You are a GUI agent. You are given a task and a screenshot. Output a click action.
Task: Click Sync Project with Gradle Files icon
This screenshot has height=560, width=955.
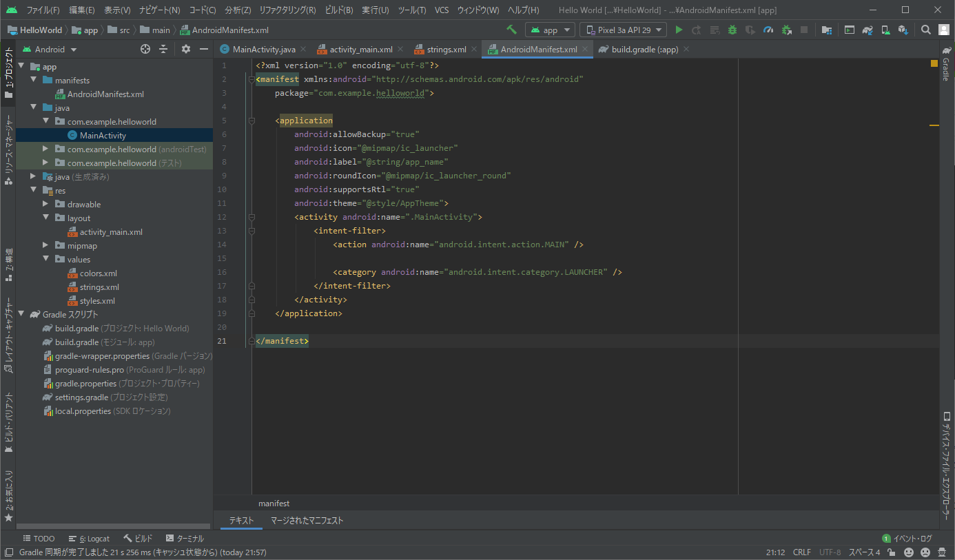(x=867, y=30)
